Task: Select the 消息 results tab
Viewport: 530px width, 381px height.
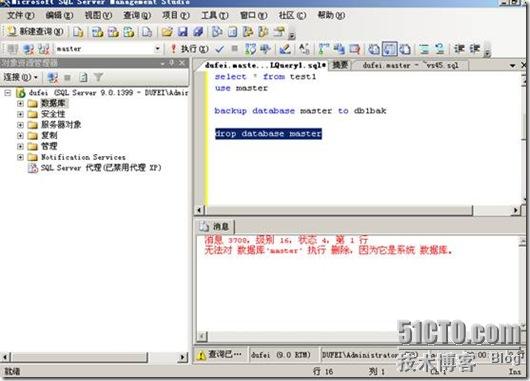Action: [216, 227]
